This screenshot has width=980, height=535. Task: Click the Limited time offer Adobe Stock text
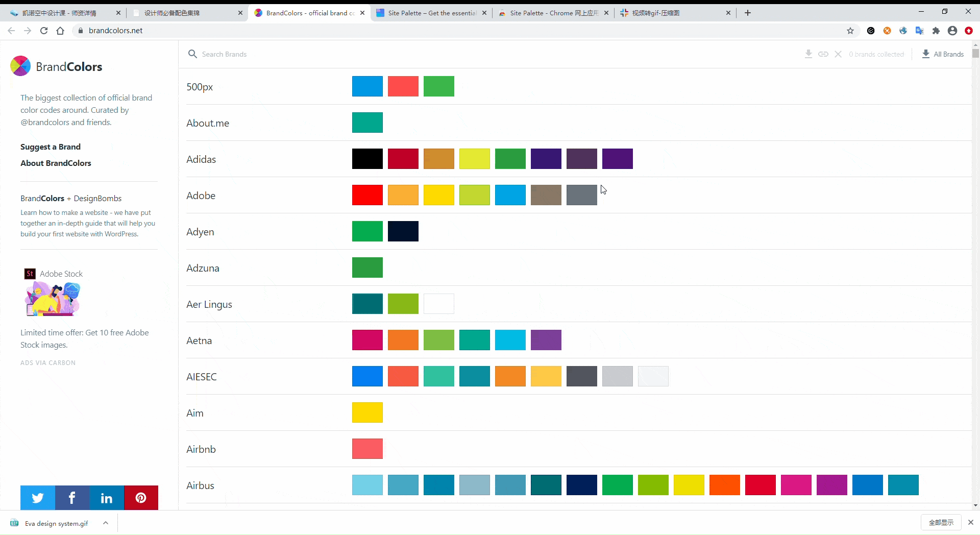coord(85,338)
